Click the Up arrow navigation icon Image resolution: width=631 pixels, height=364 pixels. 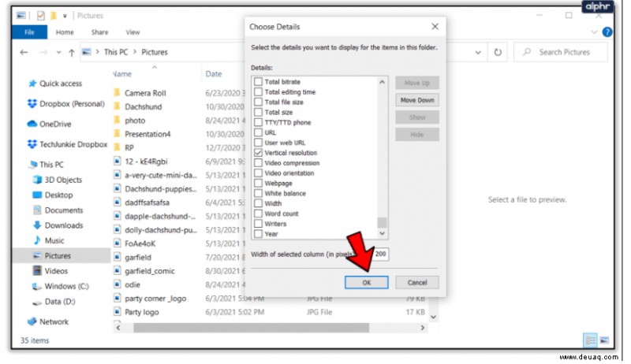pyautogui.click(x=72, y=52)
